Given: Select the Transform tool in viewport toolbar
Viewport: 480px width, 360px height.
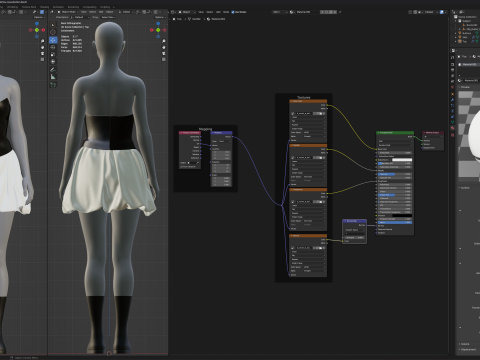Looking at the screenshot, I should pyautogui.click(x=53, y=62).
